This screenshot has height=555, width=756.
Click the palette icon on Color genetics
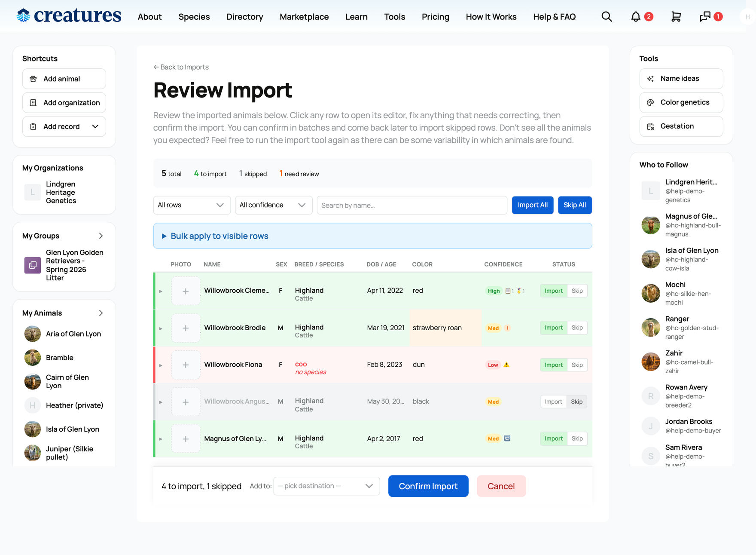(x=650, y=102)
